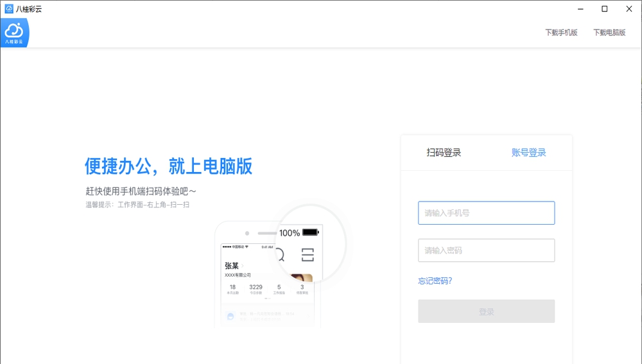Open the 下载电脑版 link

click(x=609, y=32)
